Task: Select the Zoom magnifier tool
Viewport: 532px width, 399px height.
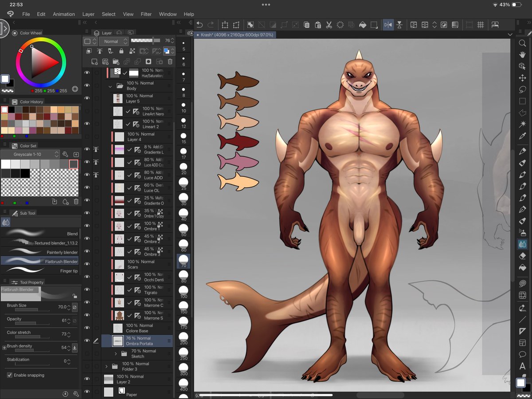Action: click(x=522, y=43)
